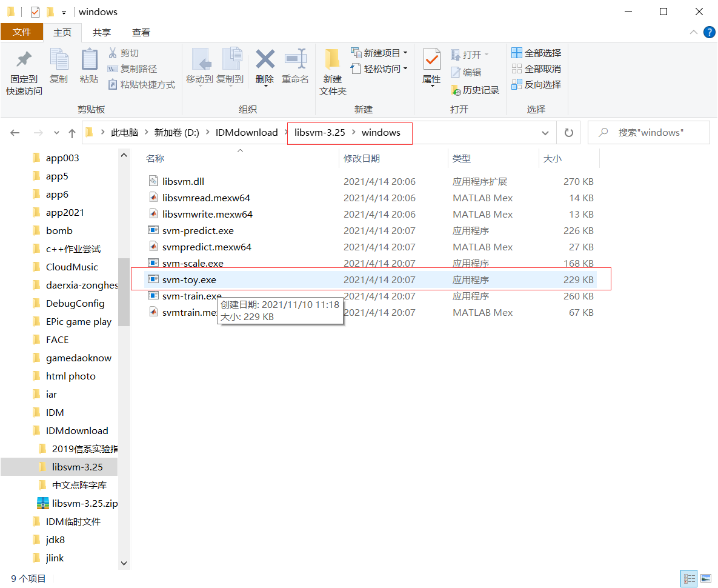
Task: Click the libsvm.dll file icon
Action: click(x=153, y=181)
